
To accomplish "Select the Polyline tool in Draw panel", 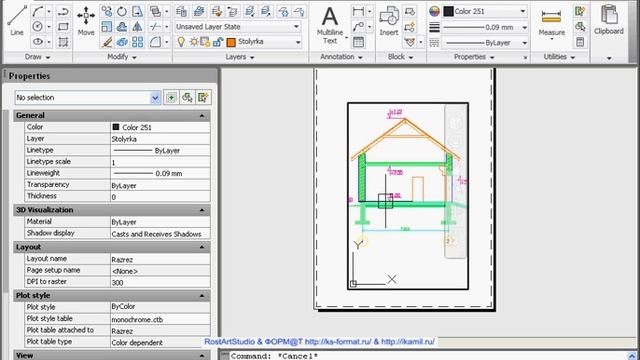I will 63,11.
